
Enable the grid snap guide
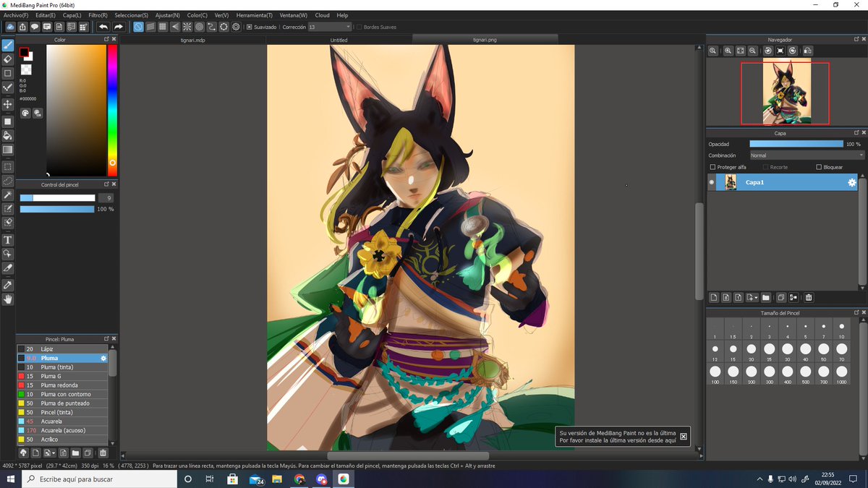163,27
